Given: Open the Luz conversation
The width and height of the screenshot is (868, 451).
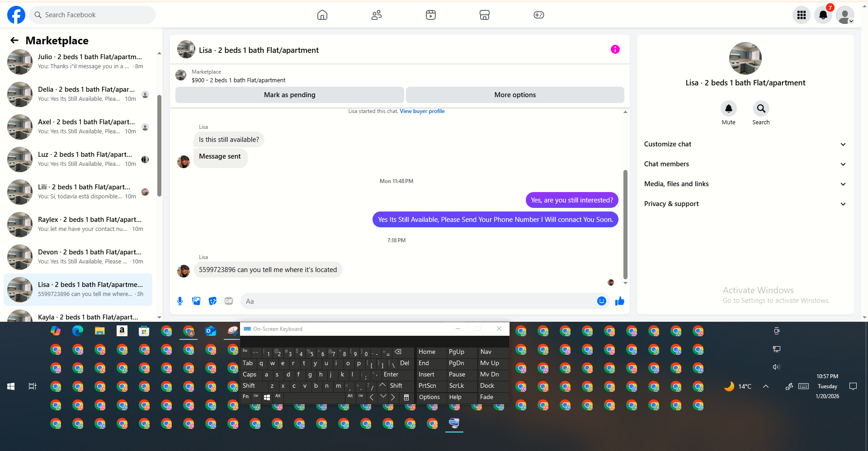Looking at the screenshot, I should [78, 160].
